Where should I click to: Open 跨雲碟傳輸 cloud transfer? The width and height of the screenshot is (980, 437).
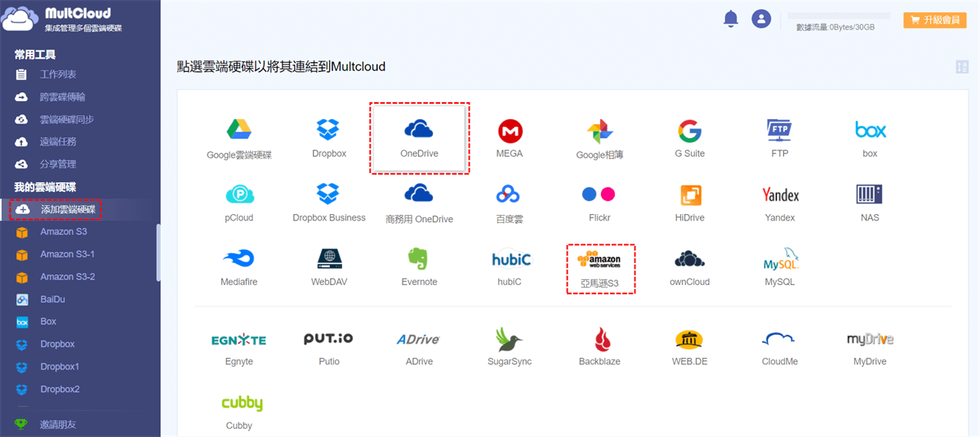click(62, 96)
